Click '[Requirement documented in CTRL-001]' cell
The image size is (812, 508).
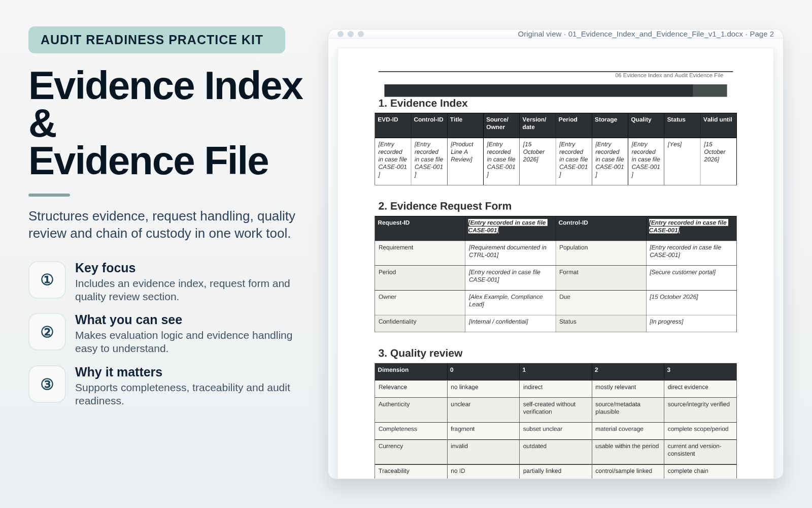pos(510,253)
